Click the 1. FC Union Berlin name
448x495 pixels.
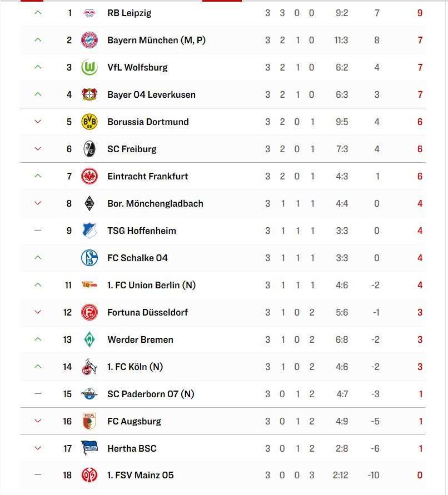(x=151, y=285)
